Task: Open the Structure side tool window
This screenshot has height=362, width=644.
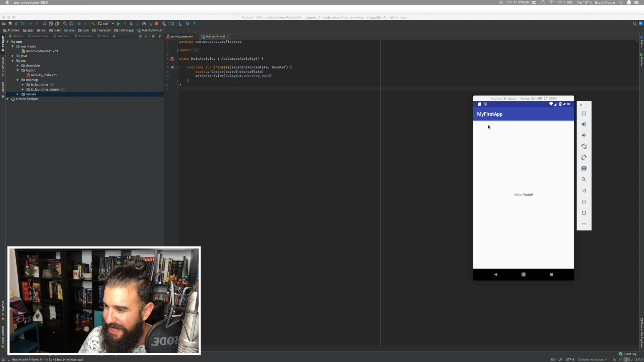Action: (3, 66)
